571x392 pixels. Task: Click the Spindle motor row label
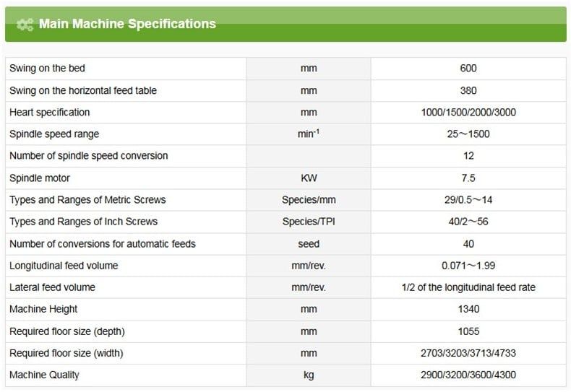[40, 178]
